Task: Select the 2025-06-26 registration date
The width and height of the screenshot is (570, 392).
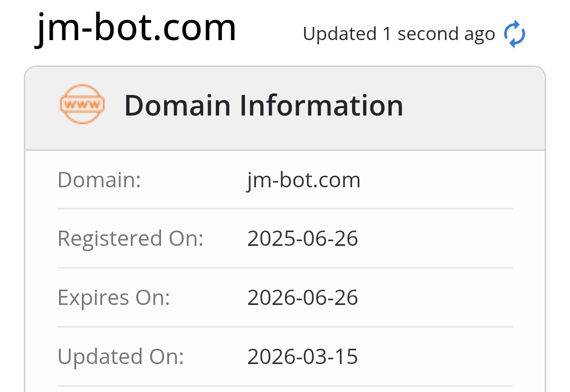Action: click(302, 238)
